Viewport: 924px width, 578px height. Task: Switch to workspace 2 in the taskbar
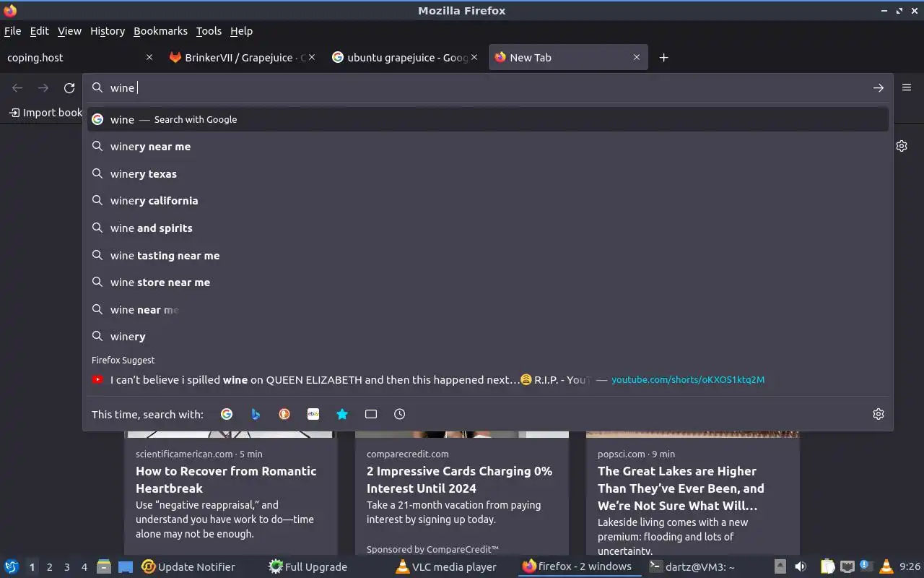[x=49, y=567]
